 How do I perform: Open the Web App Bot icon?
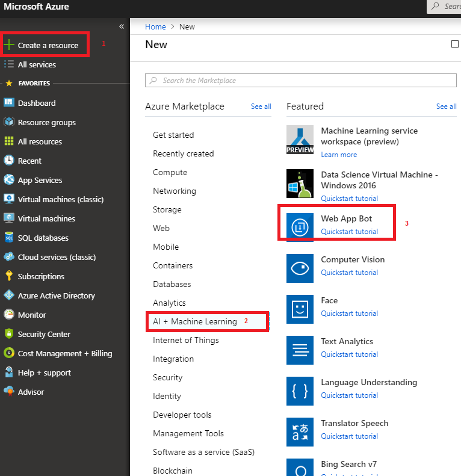pos(300,227)
